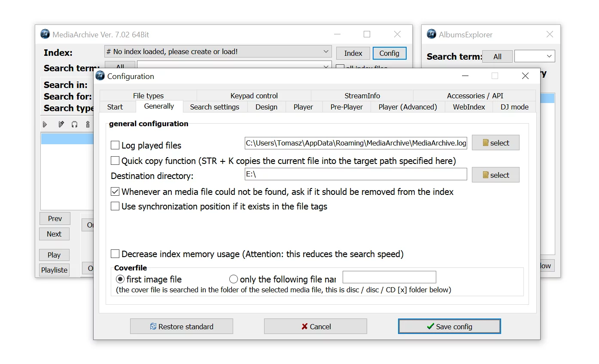Image resolution: width=599 pixels, height=364 pixels.
Task: Click the Restore standard button
Action: [x=182, y=326]
